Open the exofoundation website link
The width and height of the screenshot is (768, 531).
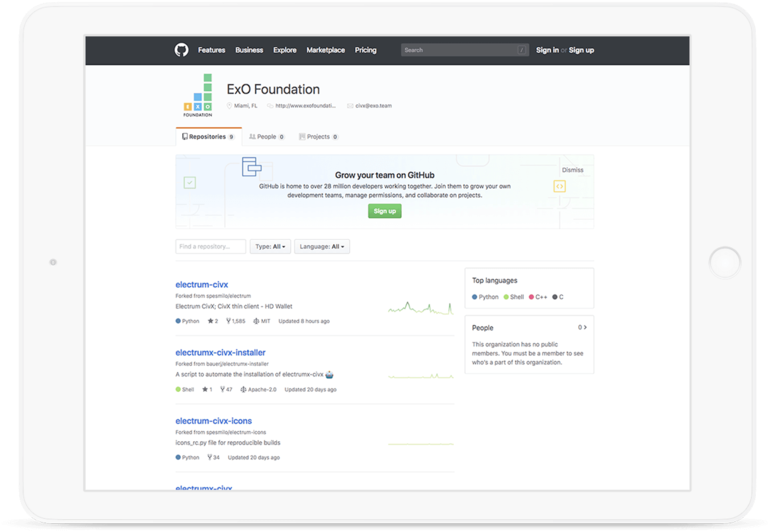(x=305, y=106)
